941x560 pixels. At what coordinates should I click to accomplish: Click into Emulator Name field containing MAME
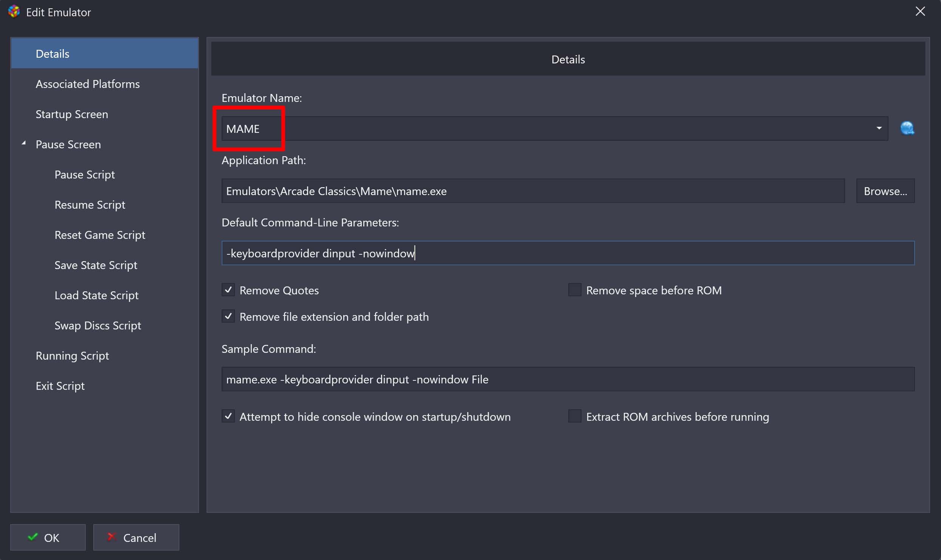554,129
